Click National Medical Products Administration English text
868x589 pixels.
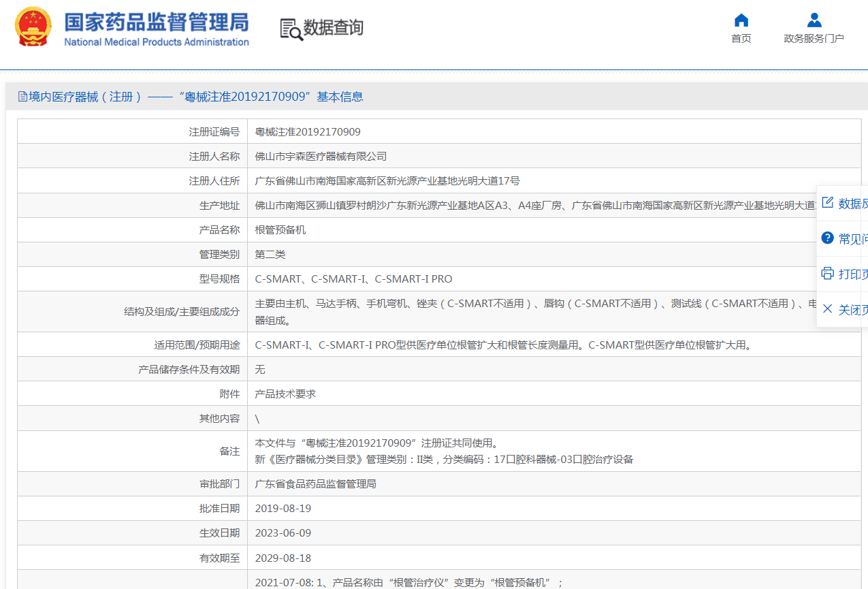tap(157, 42)
